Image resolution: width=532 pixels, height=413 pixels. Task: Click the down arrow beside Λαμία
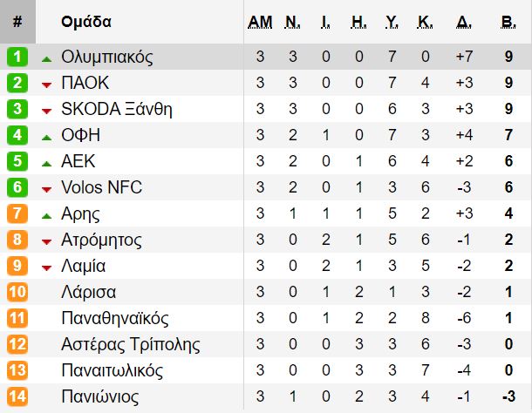47,267
